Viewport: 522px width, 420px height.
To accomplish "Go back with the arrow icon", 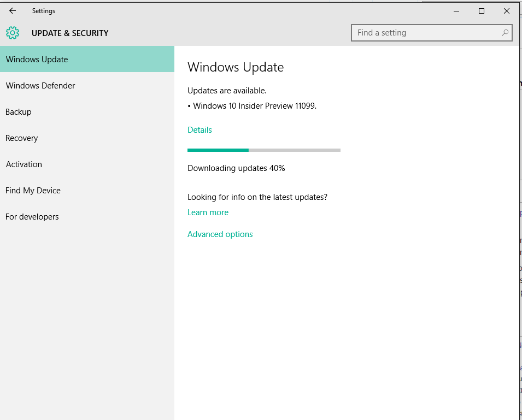I will [13, 11].
